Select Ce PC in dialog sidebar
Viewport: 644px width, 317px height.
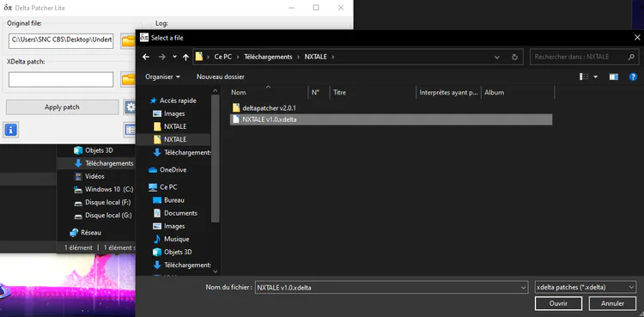163,187
